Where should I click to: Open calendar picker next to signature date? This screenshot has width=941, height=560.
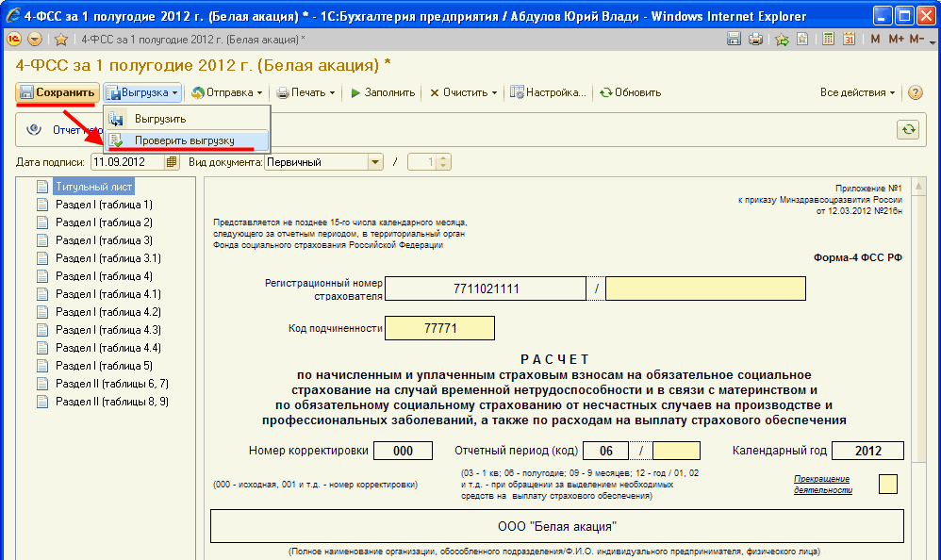pyautogui.click(x=172, y=162)
